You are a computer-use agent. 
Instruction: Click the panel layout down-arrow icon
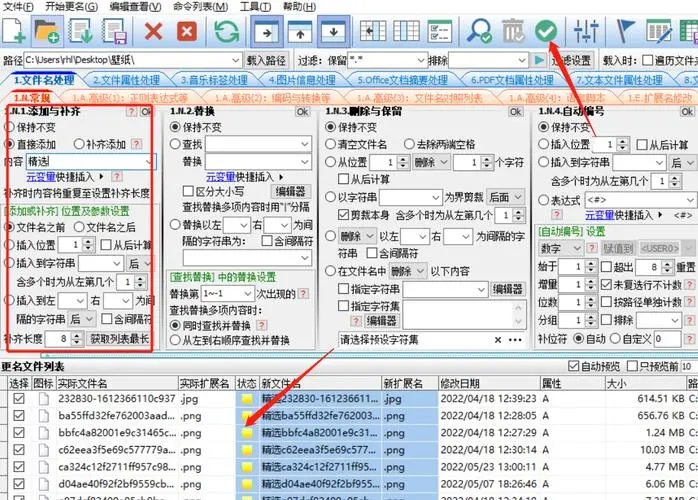point(333,32)
